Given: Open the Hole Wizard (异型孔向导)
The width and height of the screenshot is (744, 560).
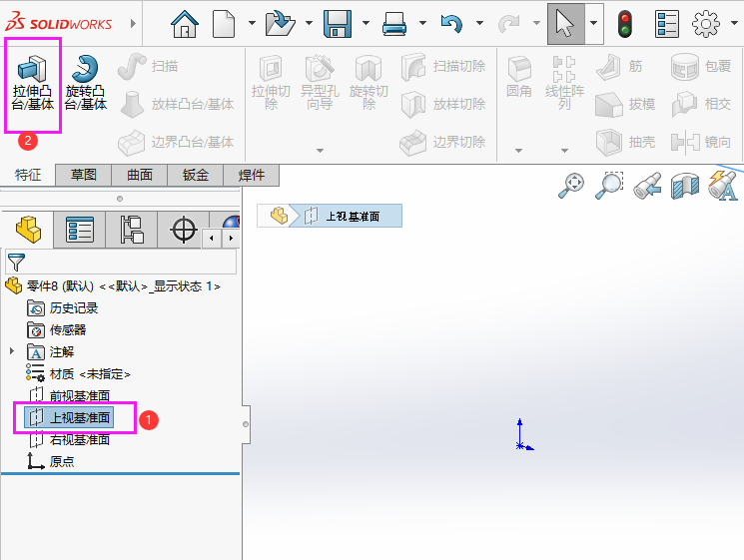Looking at the screenshot, I should pos(320,84).
